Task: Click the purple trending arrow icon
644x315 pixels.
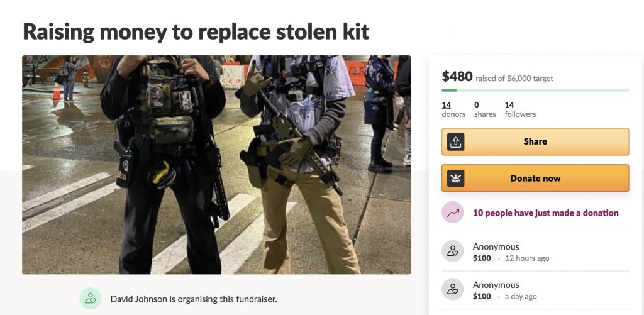Action: [x=453, y=213]
